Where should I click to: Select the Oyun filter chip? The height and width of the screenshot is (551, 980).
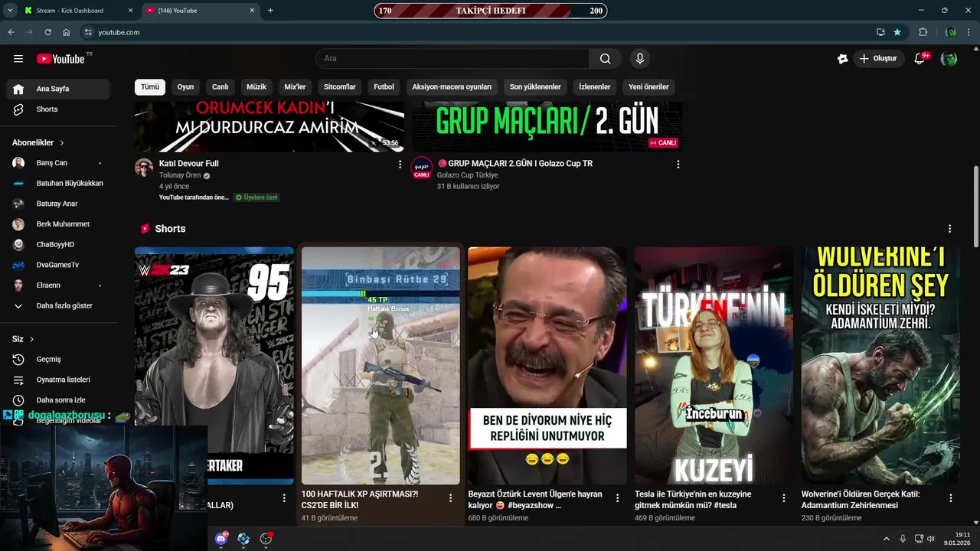click(185, 87)
